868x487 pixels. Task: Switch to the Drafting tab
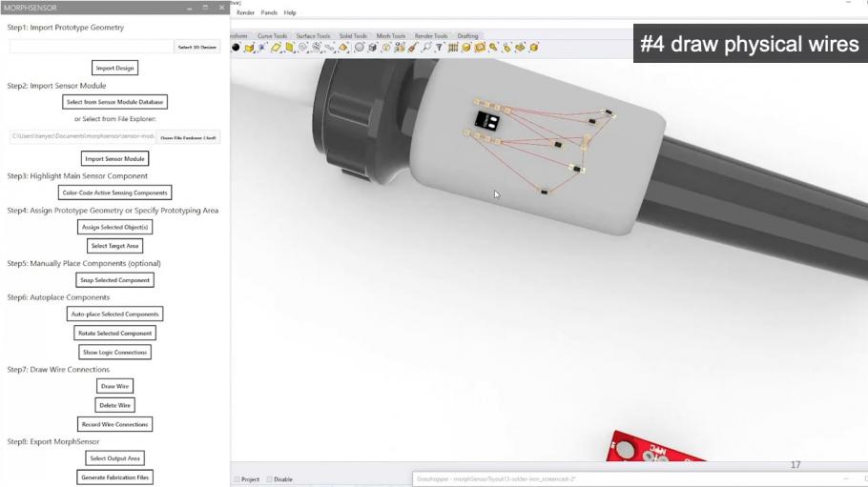tap(467, 35)
